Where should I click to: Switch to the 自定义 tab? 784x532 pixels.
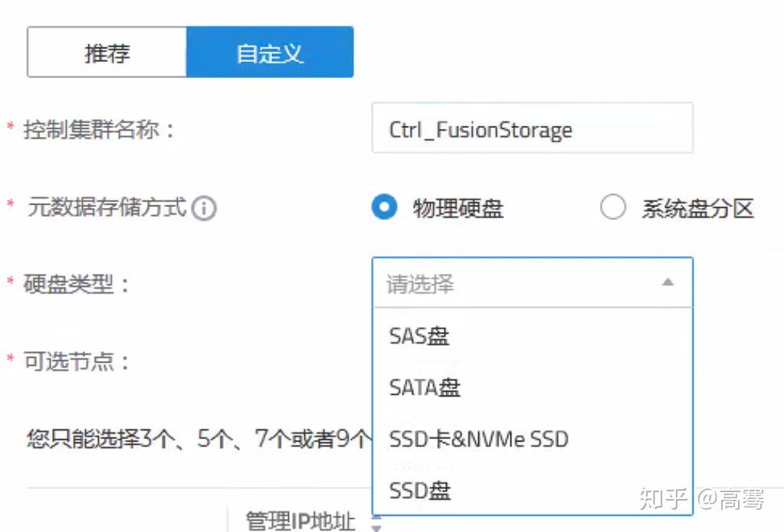(x=270, y=51)
